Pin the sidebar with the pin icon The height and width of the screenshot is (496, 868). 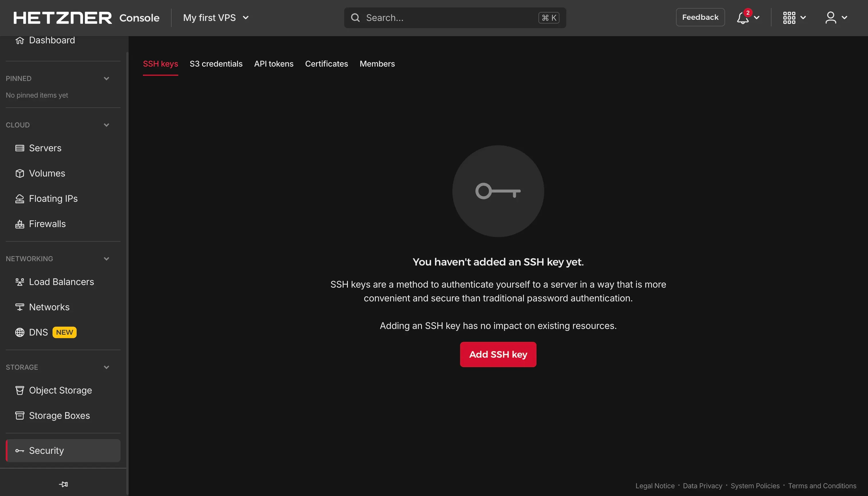[x=63, y=484]
